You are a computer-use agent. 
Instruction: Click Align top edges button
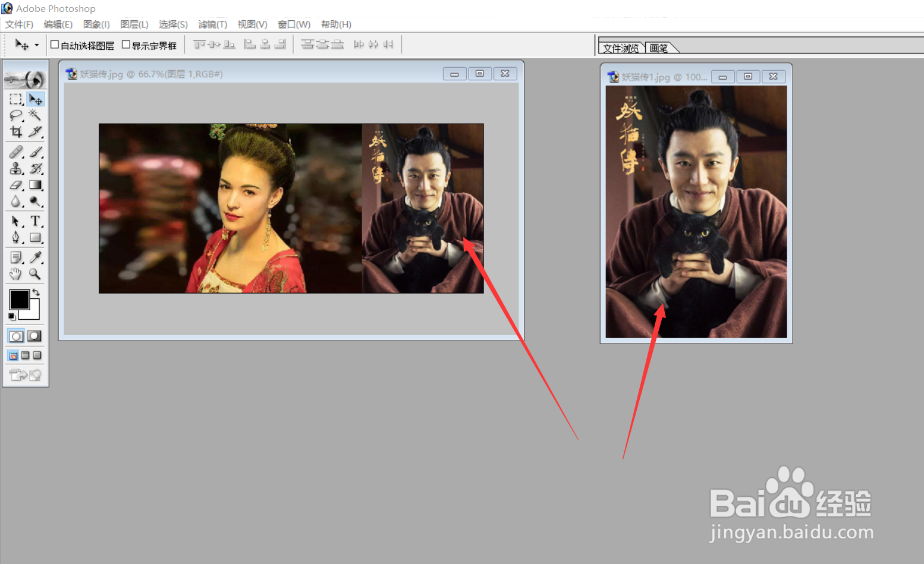199,45
